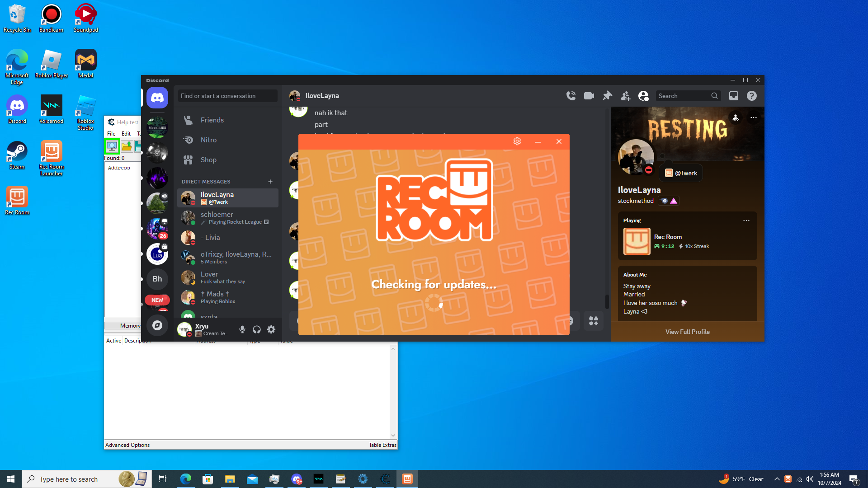Open Nitro page in Discord
Screen dimensions: 868x488
[x=208, y=140]
